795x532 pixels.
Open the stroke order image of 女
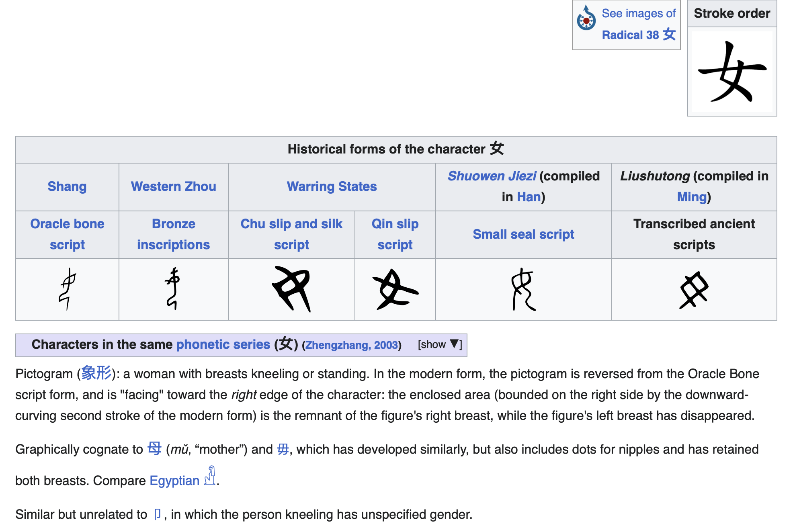coord(732,72)
